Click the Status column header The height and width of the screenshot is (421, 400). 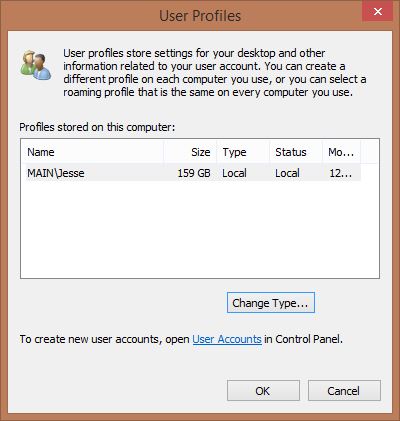pos(296,152)
